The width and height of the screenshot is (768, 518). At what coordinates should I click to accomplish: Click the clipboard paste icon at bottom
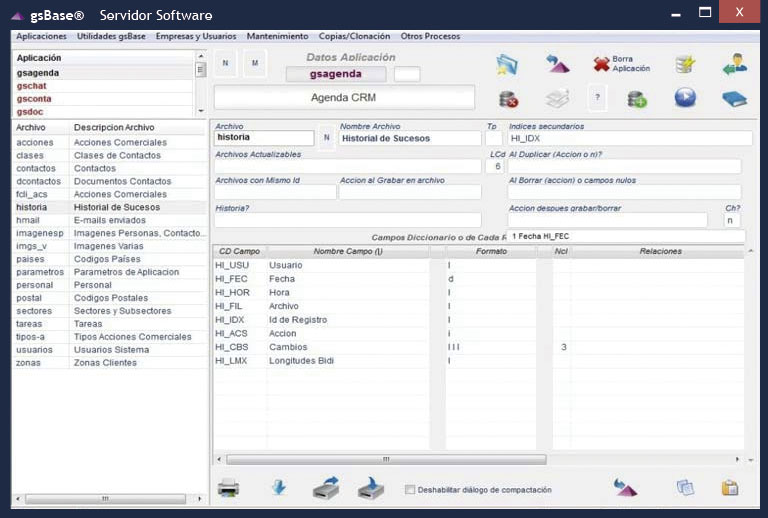click(x=730, y=488)
